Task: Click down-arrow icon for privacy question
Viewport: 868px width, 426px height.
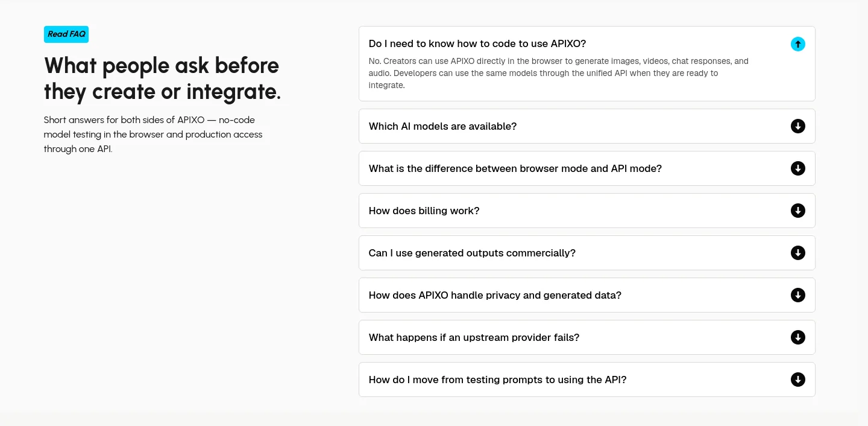Action: (x=797, y=295)
